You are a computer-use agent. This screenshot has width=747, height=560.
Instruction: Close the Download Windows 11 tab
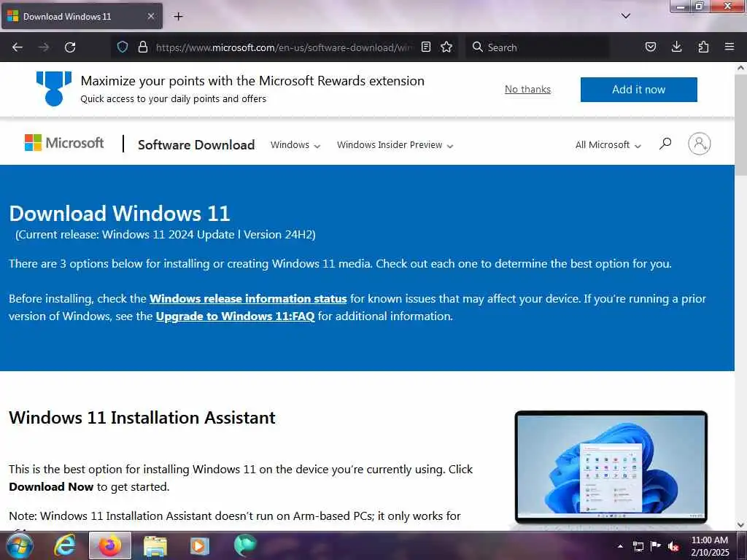[150, 16]
